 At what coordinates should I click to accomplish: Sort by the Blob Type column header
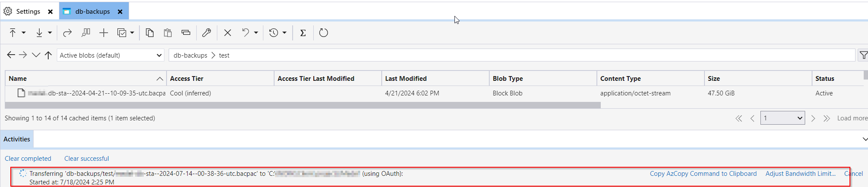pos(543,78)
